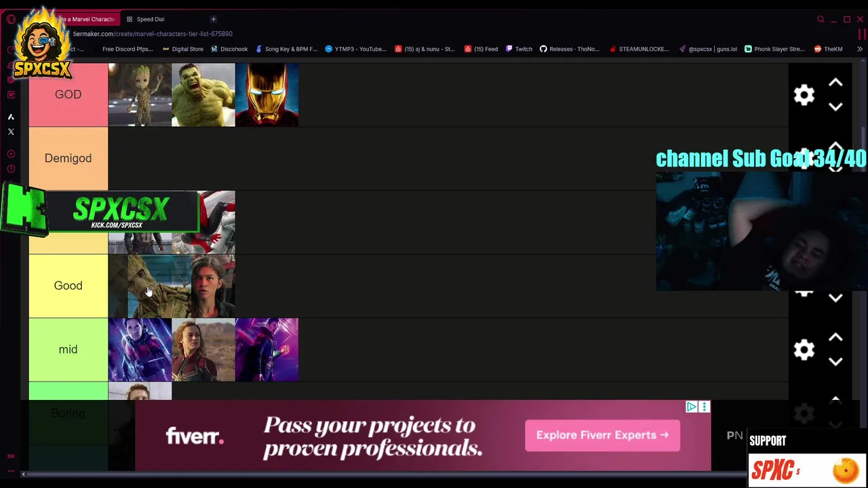868x488 pixels.
Task: Open settings gear for the GOD tier
Action: tap(804, 95)
